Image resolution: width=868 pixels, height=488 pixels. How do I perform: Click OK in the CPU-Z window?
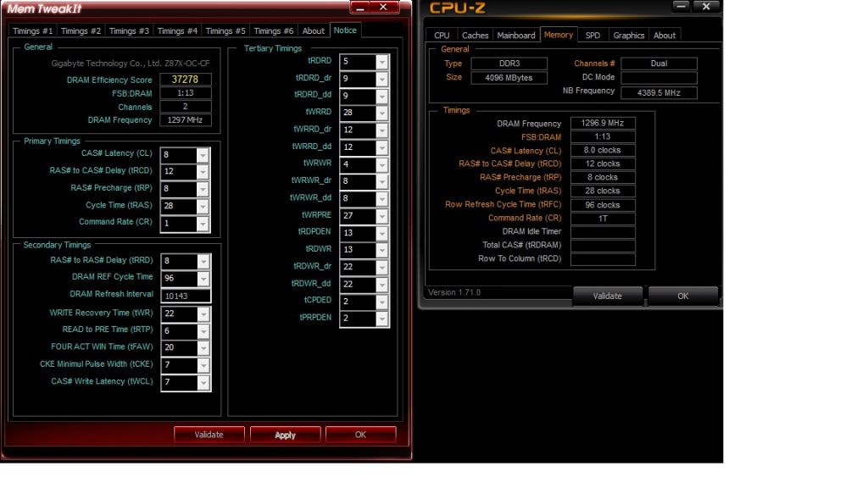(683, 296)
